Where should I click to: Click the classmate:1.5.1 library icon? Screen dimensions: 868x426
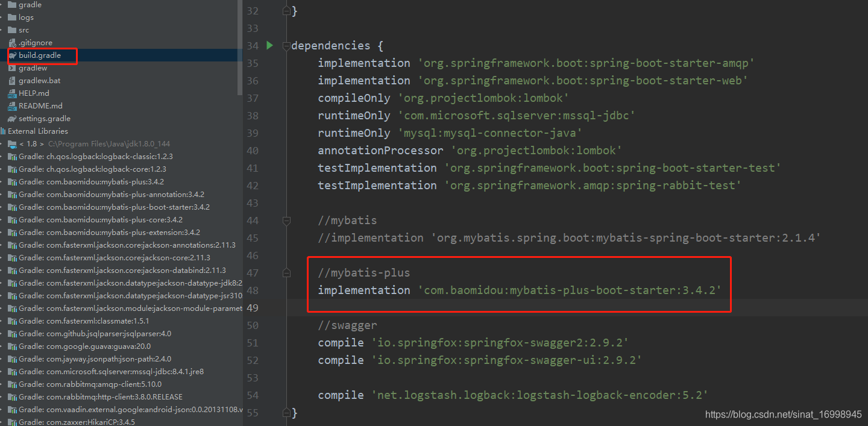click(x=13, y=321)
